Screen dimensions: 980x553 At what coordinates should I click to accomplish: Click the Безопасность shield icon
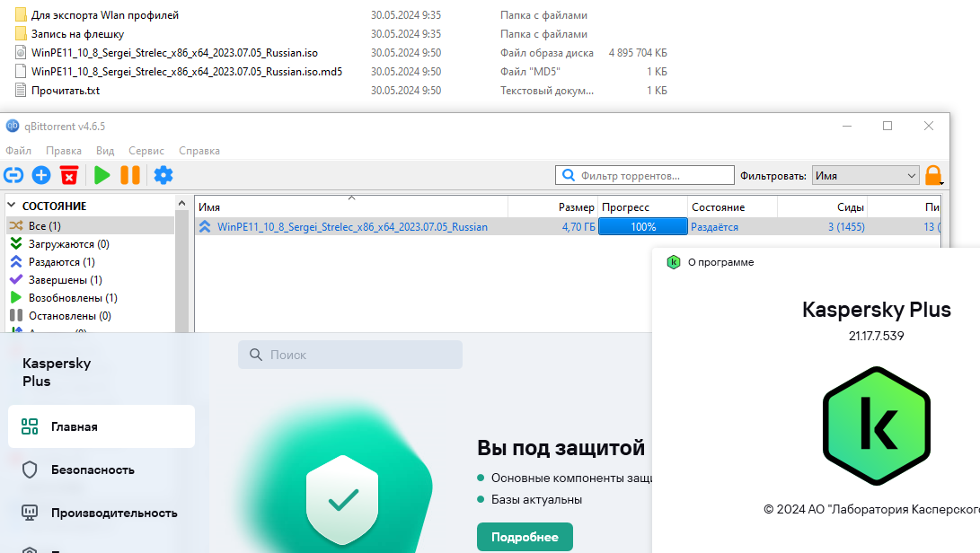click(30, 470)
